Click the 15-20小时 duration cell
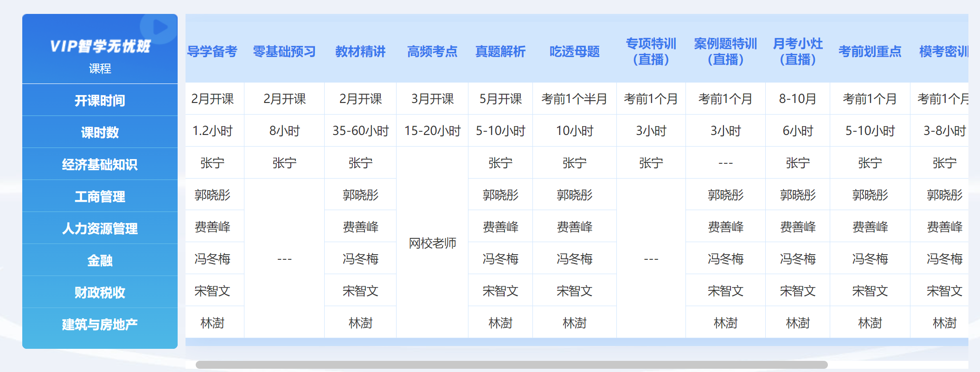The width and height of the screenshot is (980, 372). click(432, 131)
